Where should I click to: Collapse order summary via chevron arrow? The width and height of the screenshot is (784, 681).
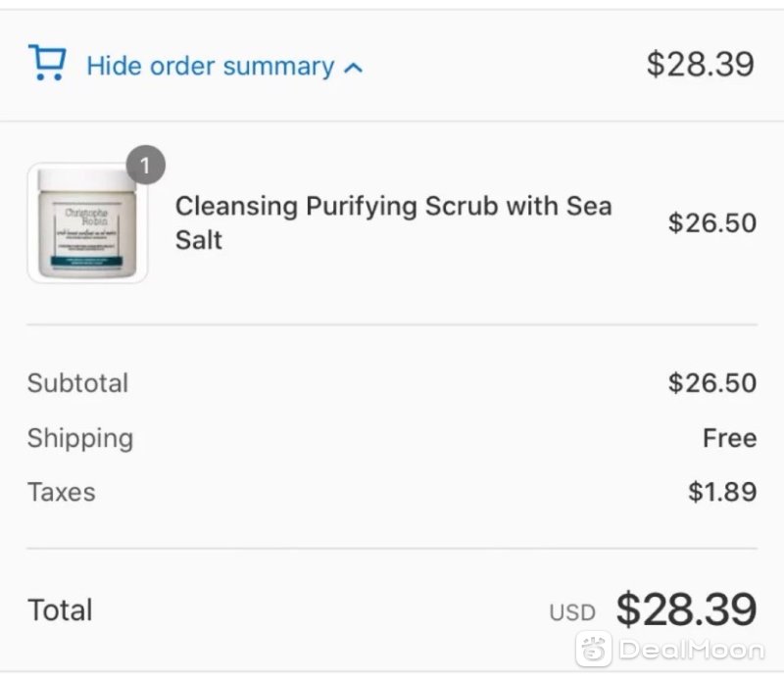(x=353, y=68)
